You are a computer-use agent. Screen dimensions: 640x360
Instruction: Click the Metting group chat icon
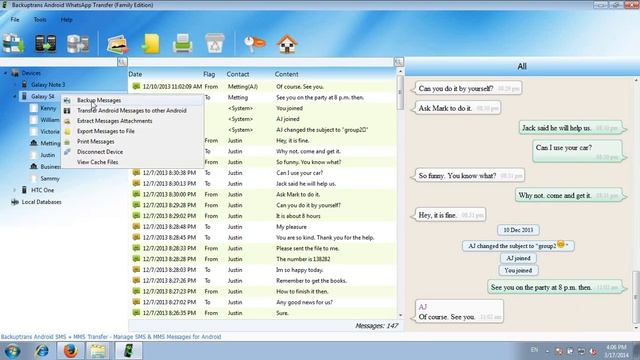pos(34,143)
